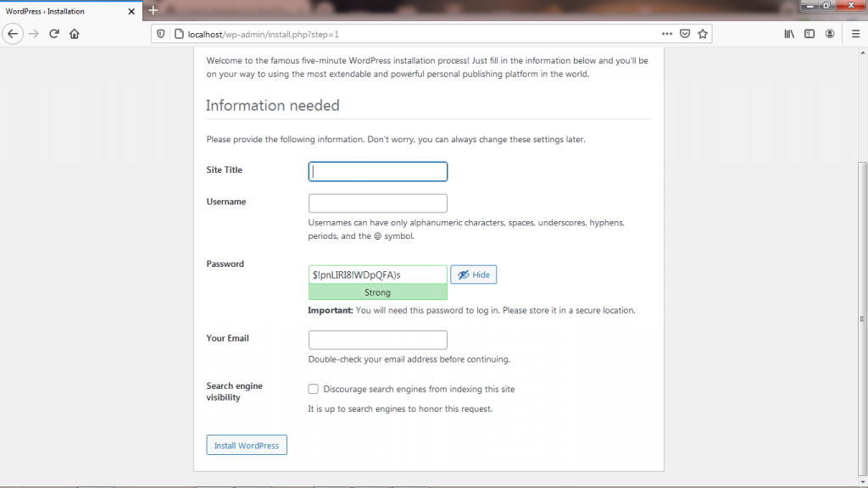Open a new tab with plus button
This screenshot has width=868, height=488.
click(153, 10)
